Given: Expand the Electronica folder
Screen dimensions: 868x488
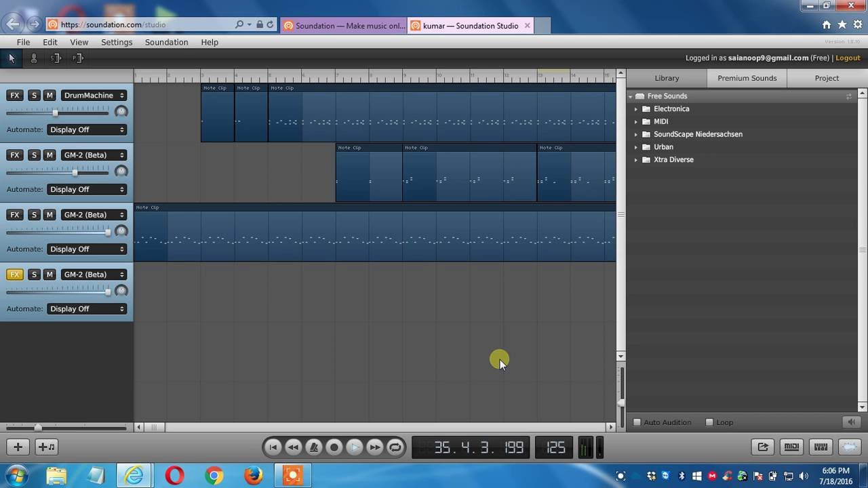Looking at the screenshot, I should click(636, 109).
